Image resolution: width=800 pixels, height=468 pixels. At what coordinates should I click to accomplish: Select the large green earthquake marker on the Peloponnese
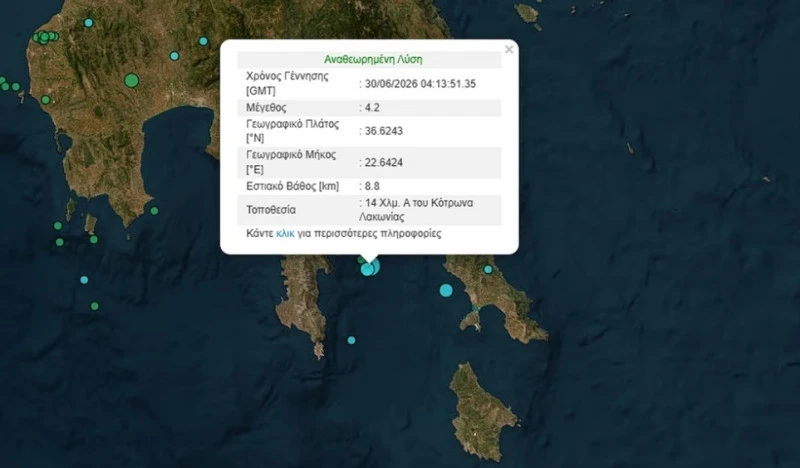tap(132, 81)
